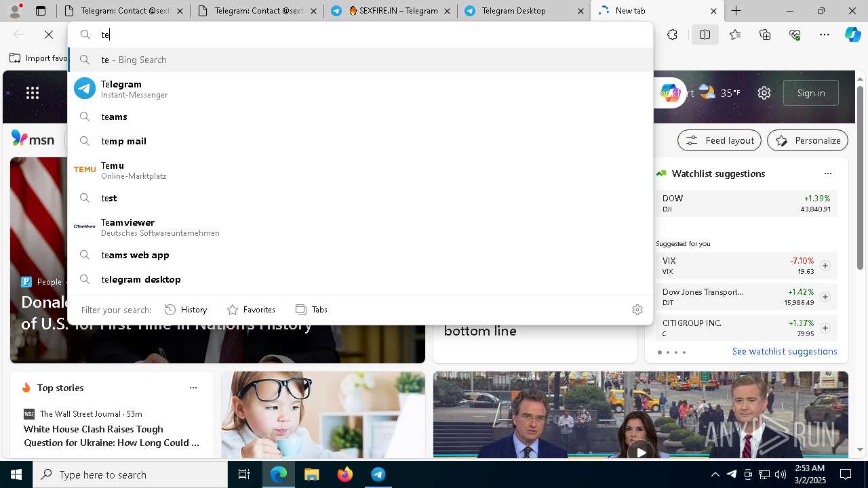The height and width of the screenshot is (488, 868).
Task: Toggle the Split screen icon
Action: coord(705,35)
